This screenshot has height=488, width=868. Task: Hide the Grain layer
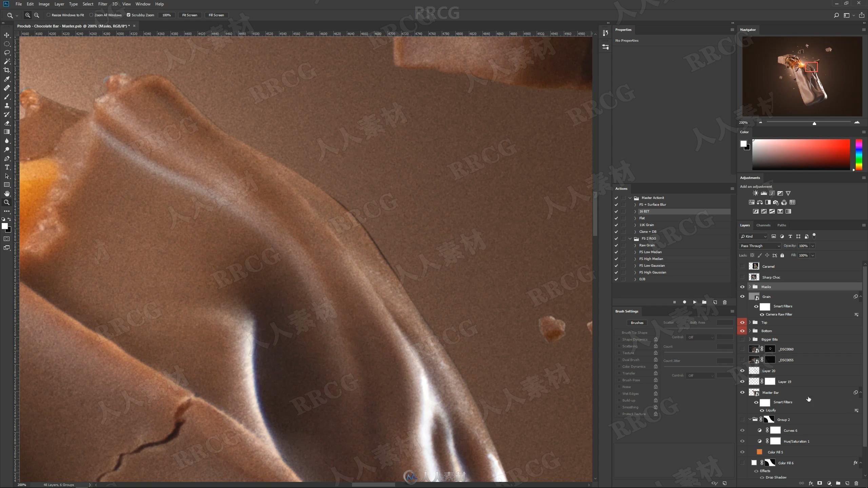[x=742, y=297]
